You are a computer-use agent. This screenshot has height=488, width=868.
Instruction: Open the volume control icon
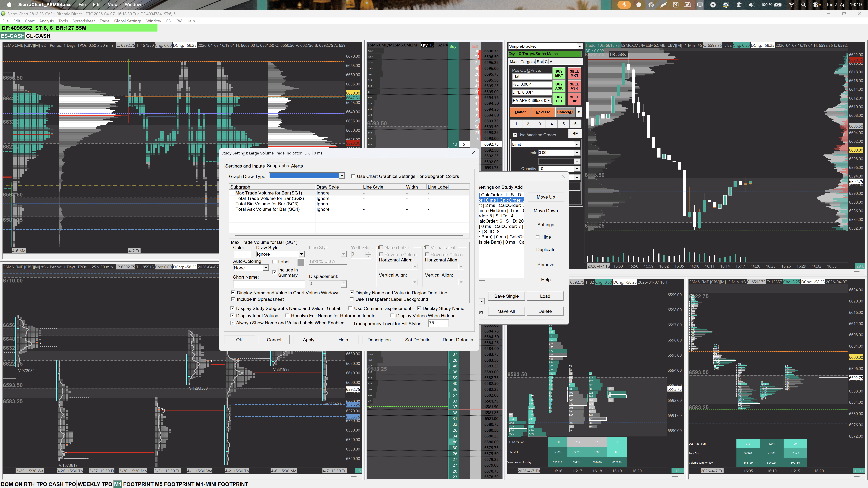click(x=751, y=5)
